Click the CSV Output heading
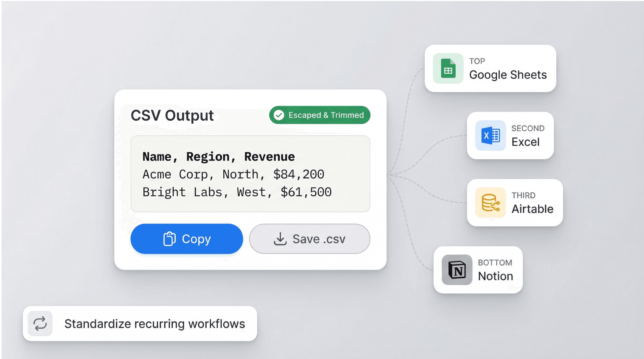 172,115
